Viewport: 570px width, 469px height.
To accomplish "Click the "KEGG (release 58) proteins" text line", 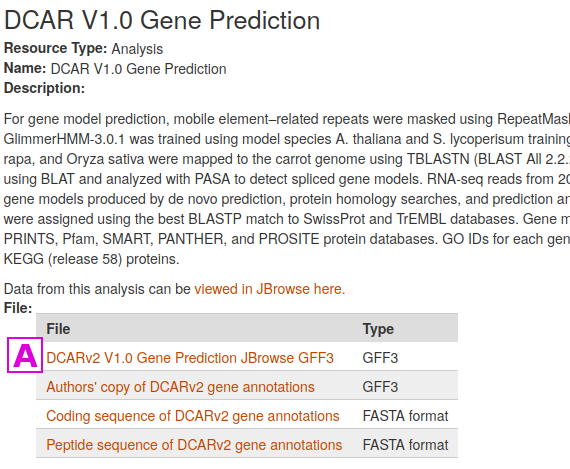I will pyautogui.click(x=92, y=259).
